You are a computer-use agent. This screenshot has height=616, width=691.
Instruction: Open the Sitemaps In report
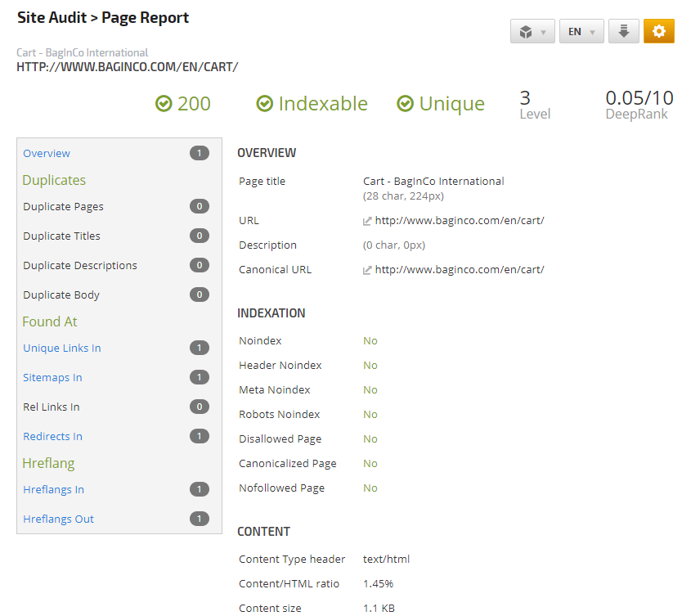52,377
